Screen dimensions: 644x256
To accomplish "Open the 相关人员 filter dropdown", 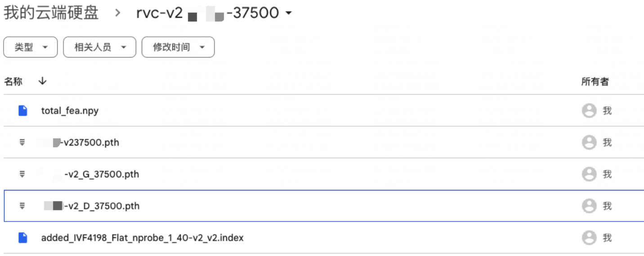I will [x=99, y=47].
